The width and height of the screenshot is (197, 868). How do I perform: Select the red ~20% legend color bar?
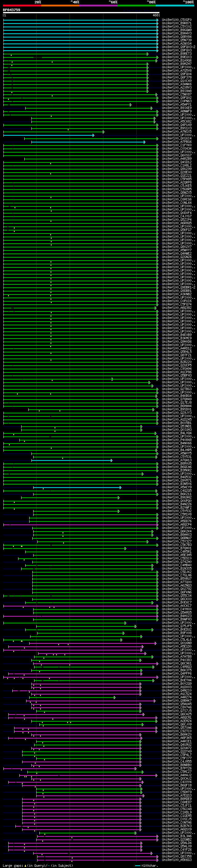tap(22, 6)
